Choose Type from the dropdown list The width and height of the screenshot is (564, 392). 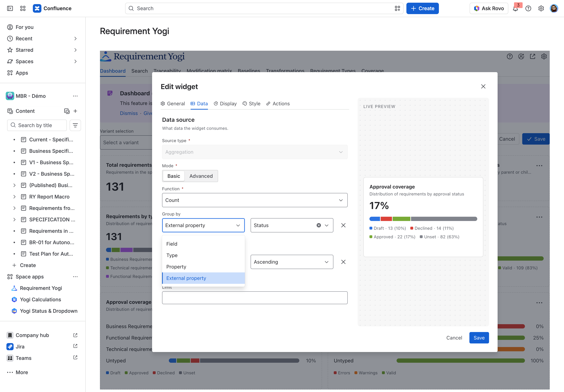click(203, 255)
